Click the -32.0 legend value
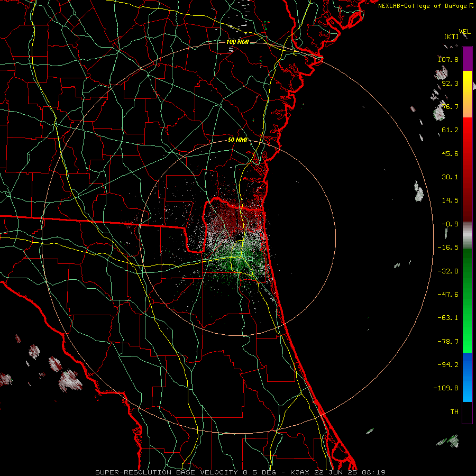Viewport: 476px width, 476px height. click(448, 271)
